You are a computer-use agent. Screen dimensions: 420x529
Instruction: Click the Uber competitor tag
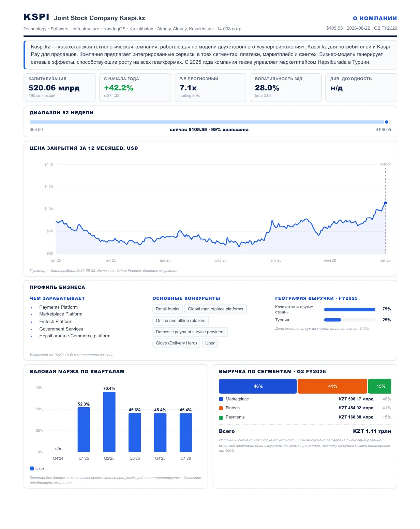tap(210, 343)
